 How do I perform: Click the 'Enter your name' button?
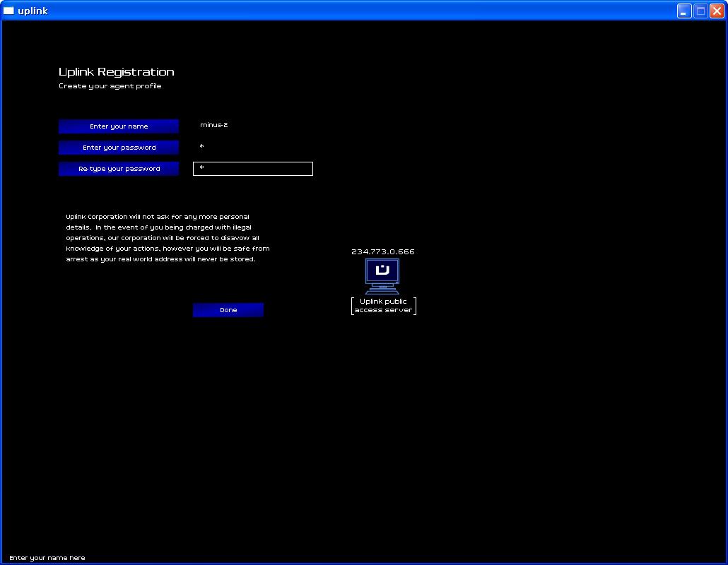click(x=119, y=126)
